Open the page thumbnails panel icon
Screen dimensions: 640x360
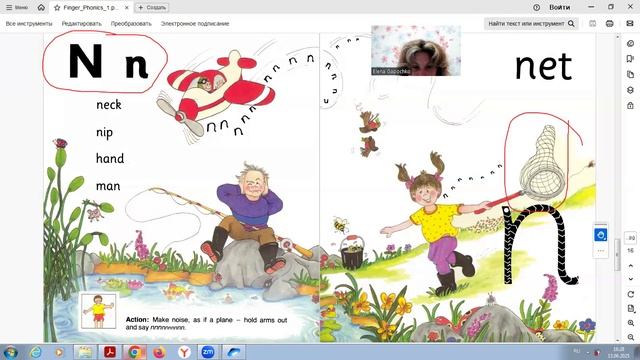pos(630,74)
